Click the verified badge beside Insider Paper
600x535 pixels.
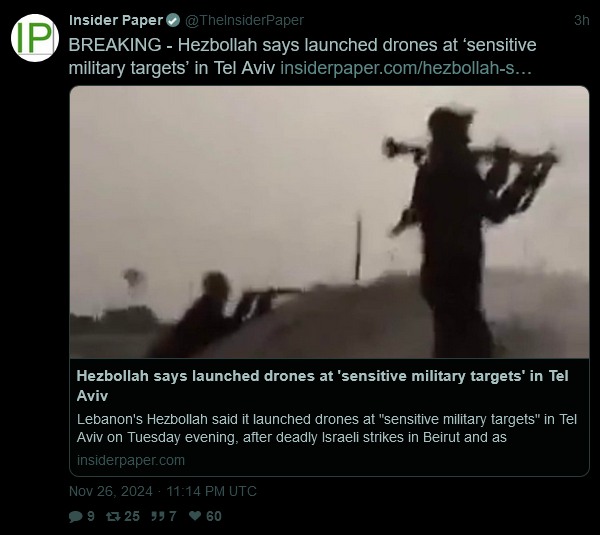pyautogui.click(x=173, y=20)
